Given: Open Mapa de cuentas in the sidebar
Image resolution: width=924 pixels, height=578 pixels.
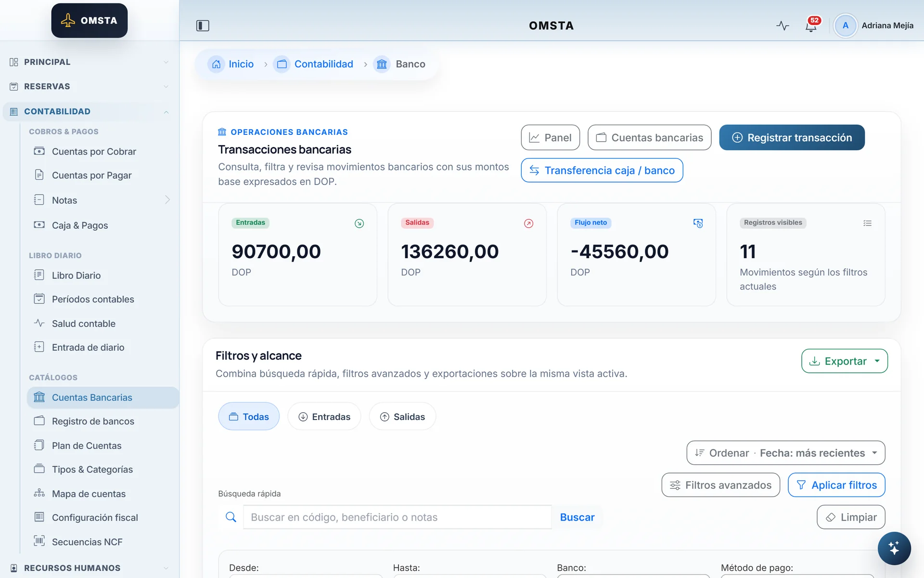Looking at the screenshot, I should [89, 494].
